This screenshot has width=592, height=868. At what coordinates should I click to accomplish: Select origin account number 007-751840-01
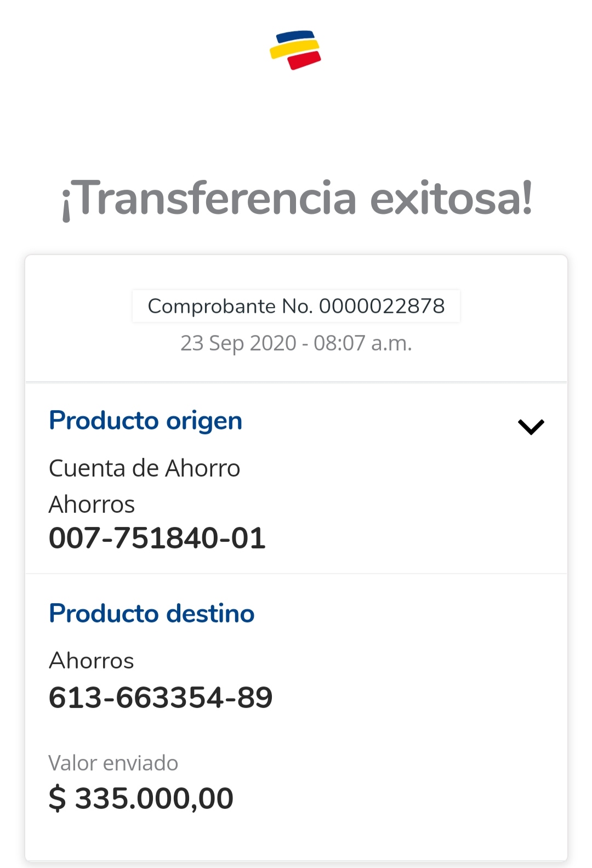[157, 538]
